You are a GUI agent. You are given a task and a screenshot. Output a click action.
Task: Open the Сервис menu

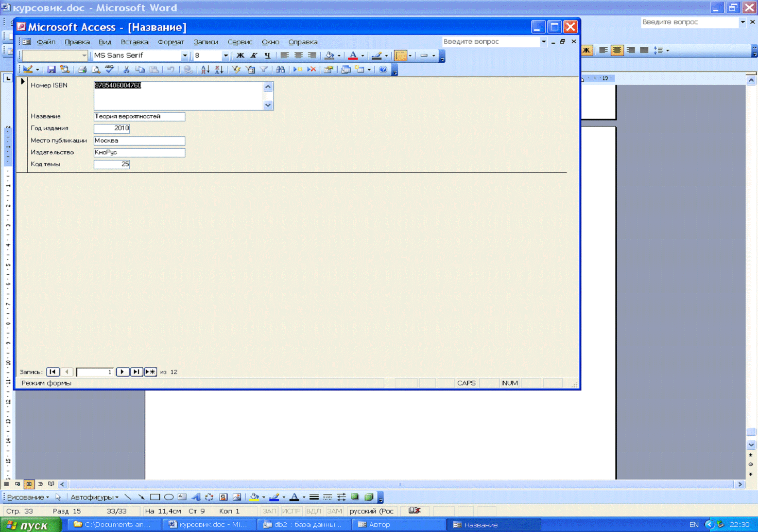coord(239,42)
